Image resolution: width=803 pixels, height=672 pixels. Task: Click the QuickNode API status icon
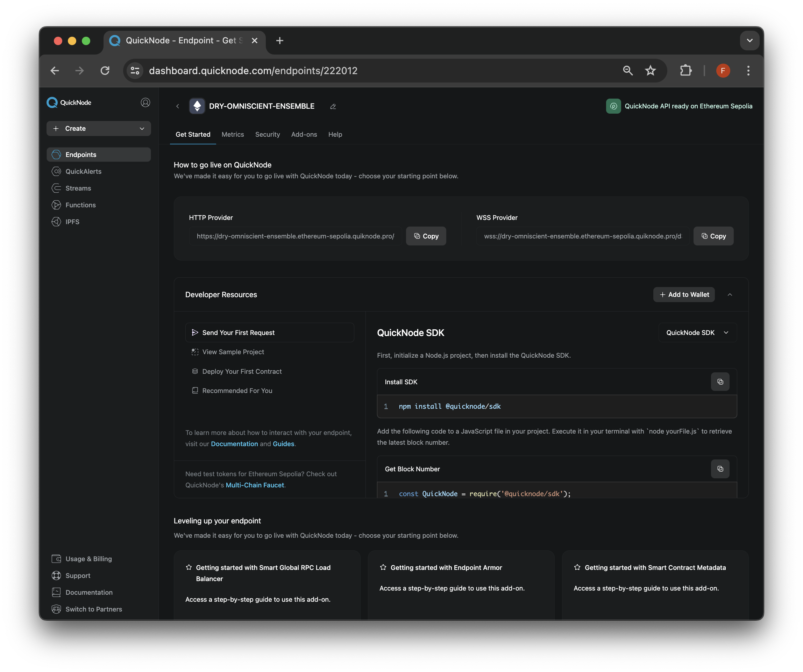pyautogui.click(x=613, y=106)
